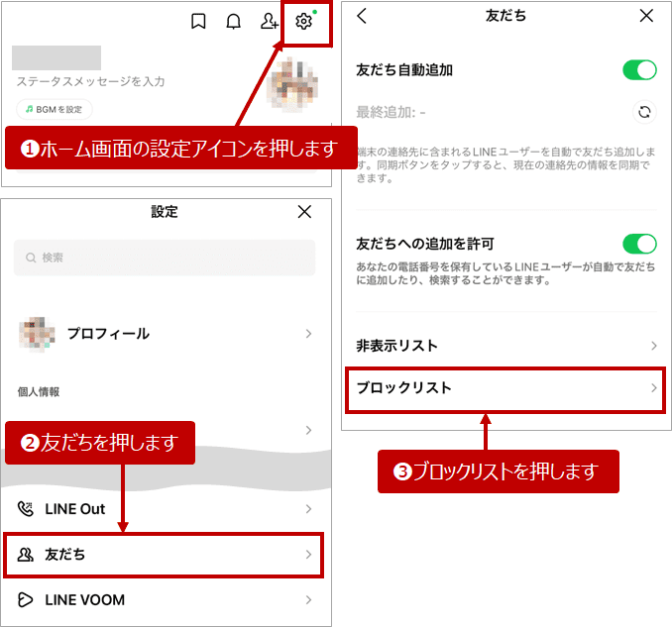The height and width of the screenshot is (627, 672).
Task: Tap the 友だち people icon
Action: click(x=26, y=555)
